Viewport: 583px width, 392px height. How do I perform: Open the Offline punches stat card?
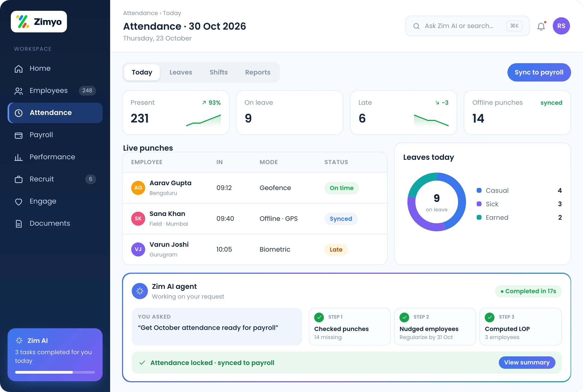click(x=517, y=113)
